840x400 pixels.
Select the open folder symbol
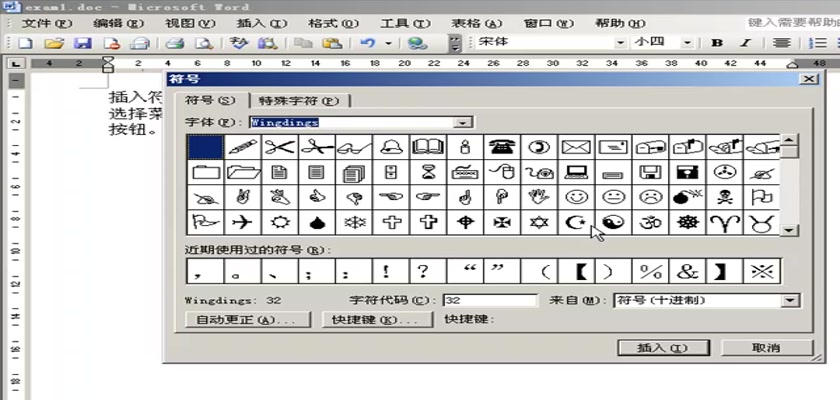click(243, 172)
